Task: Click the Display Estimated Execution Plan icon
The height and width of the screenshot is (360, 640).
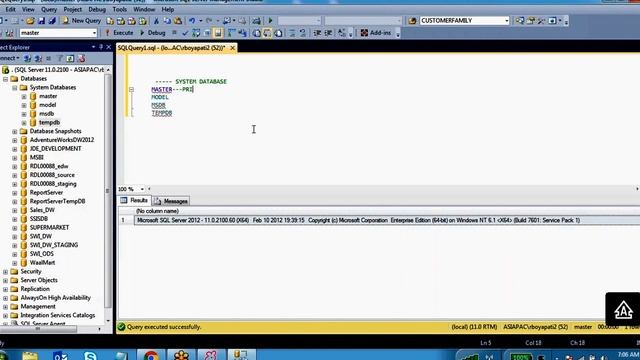Action: [196, 33]
